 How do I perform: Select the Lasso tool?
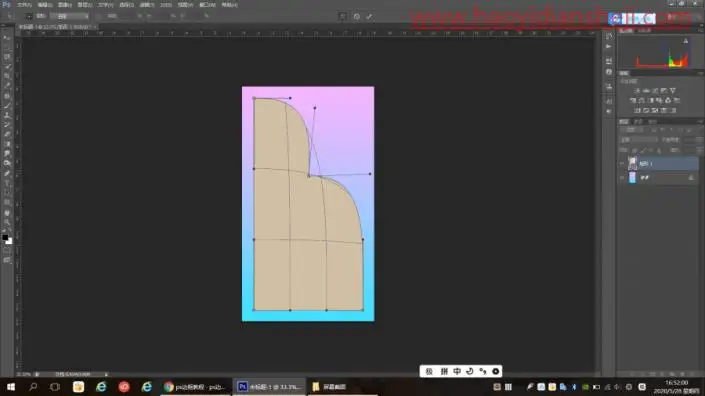click(x=7, y=57)
